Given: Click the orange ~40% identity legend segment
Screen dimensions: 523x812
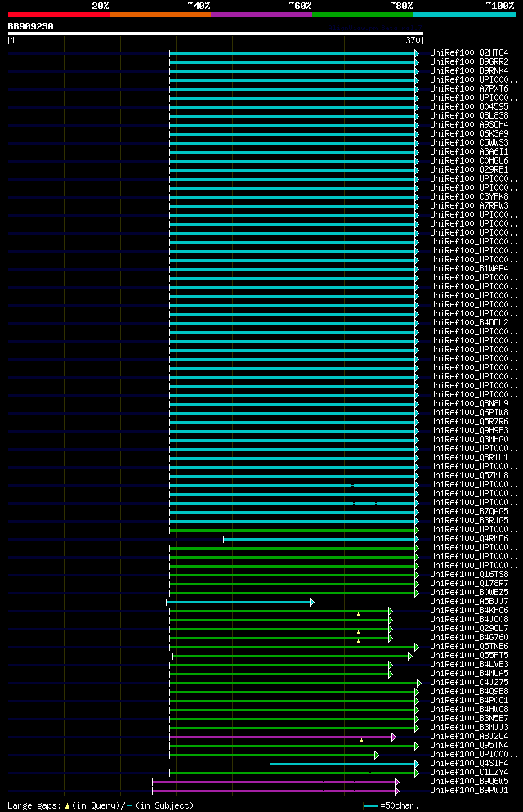Looking at the screenshot, I should pyautogui.click(x=160, y=15).
